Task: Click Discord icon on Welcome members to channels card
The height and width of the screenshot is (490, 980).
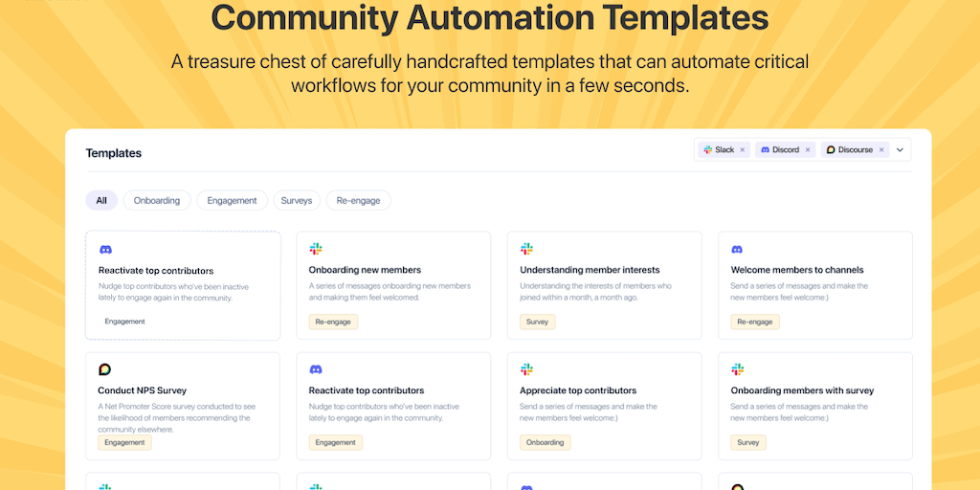Action: (737, 249)
